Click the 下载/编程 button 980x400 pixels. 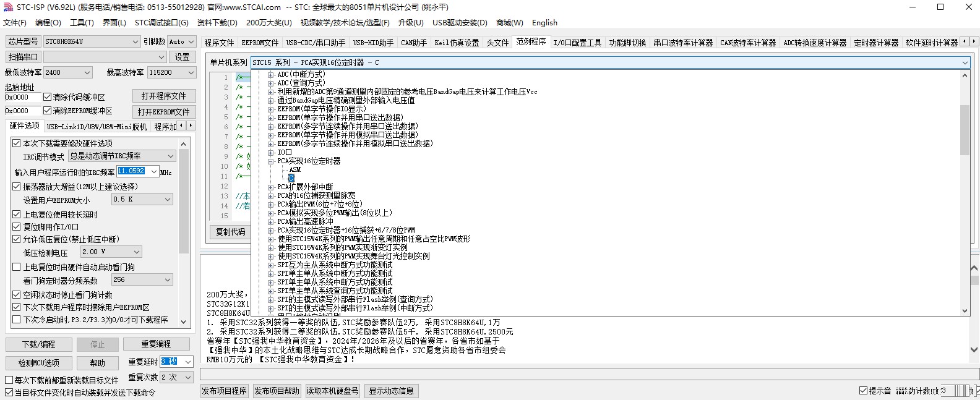[x=39, y=344]
